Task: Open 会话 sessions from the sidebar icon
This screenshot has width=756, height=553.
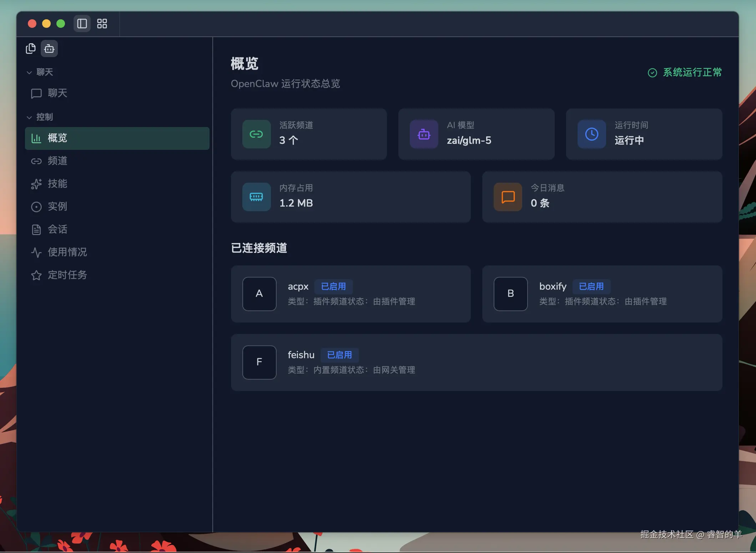Action: [37, 229]
